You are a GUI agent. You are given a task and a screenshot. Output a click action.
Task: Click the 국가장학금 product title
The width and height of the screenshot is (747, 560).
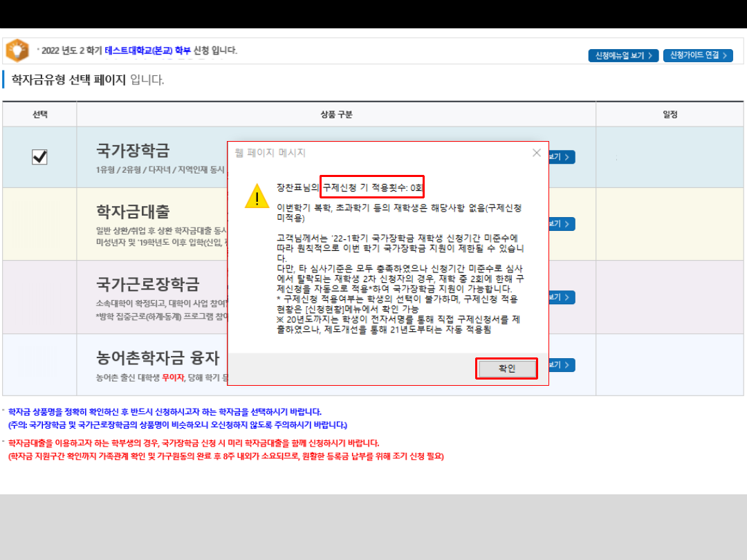pyautogui.click(x=133, y=151)
